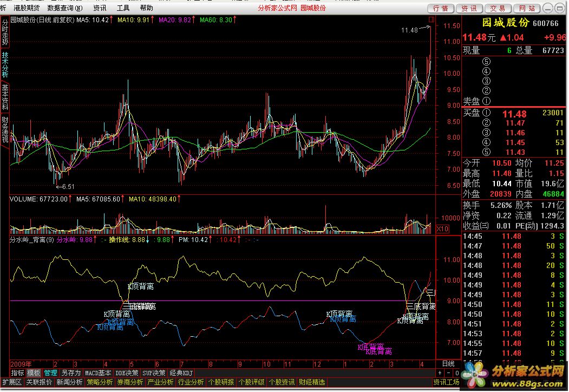Select the 模板 tab
569x392 pixels.
34,373
